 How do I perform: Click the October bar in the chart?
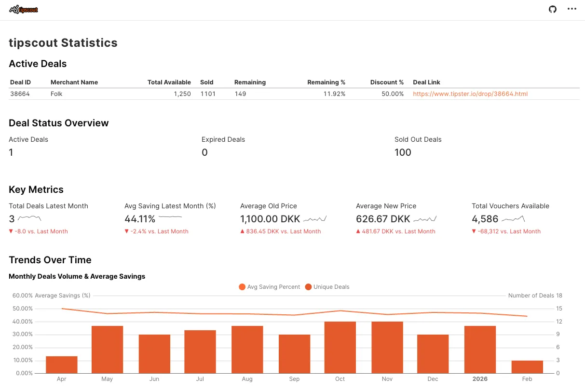point(340,347)
